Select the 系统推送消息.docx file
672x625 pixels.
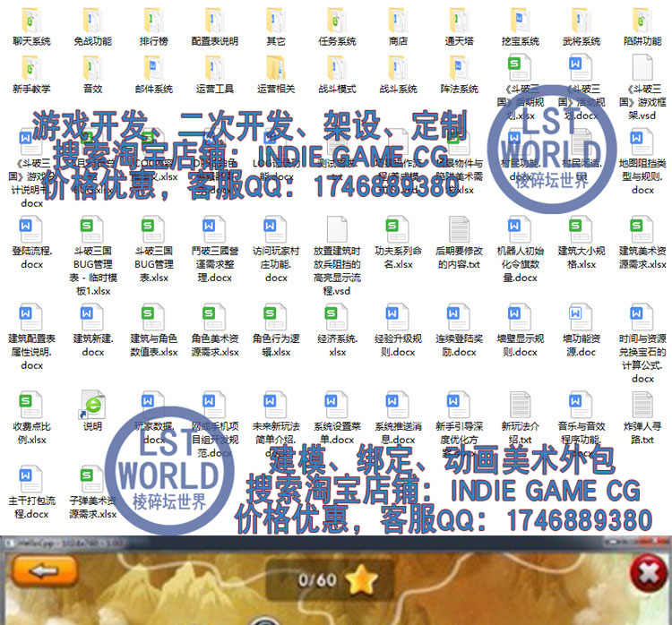pos(398,418)
